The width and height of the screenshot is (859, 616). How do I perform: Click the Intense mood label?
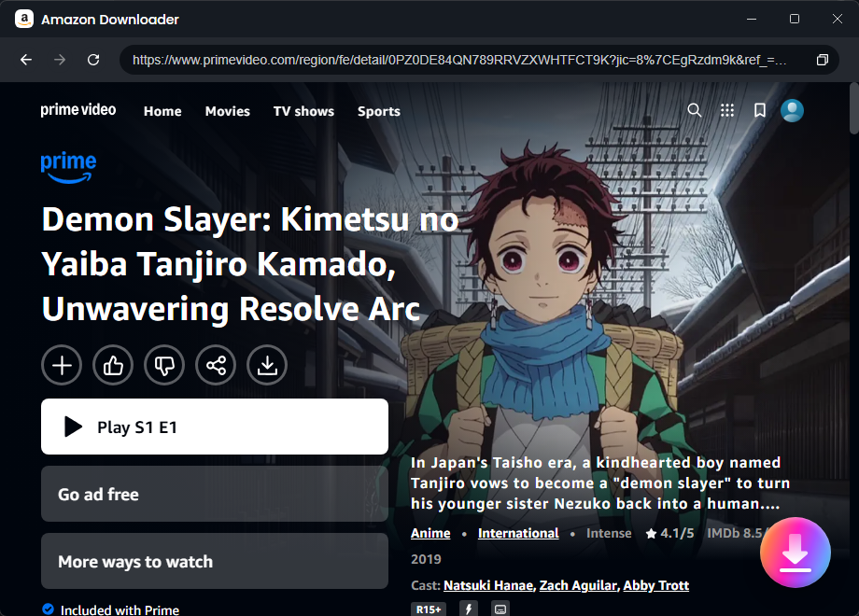coord(609,533)
